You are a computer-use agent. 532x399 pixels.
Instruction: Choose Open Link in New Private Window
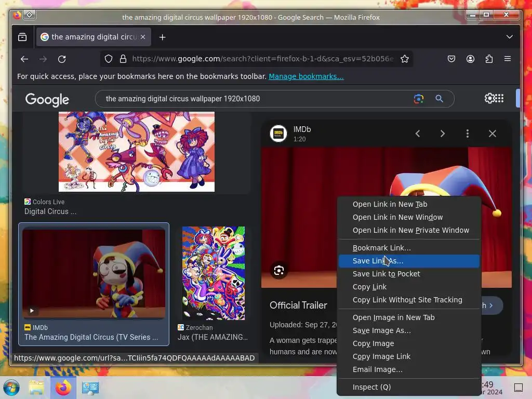pyautogui.click(x=409, y=230)
